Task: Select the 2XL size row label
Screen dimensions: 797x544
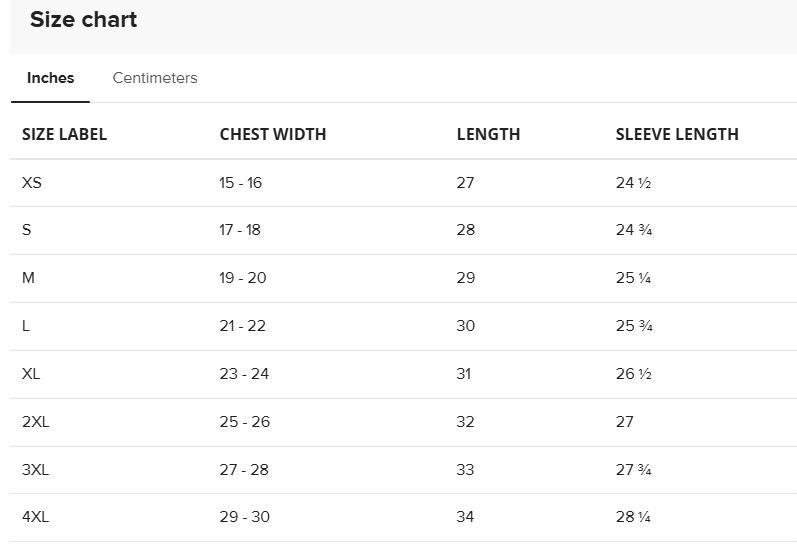Action: (x=36, y=421)
